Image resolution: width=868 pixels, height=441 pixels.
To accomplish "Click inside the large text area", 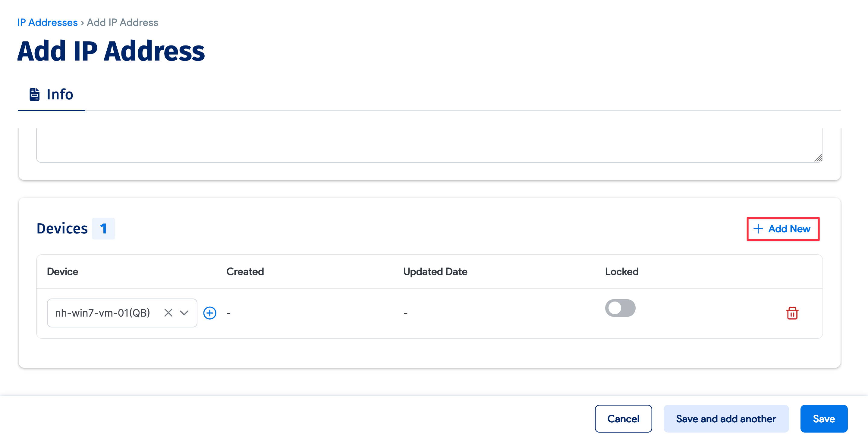I will (428, 145).
